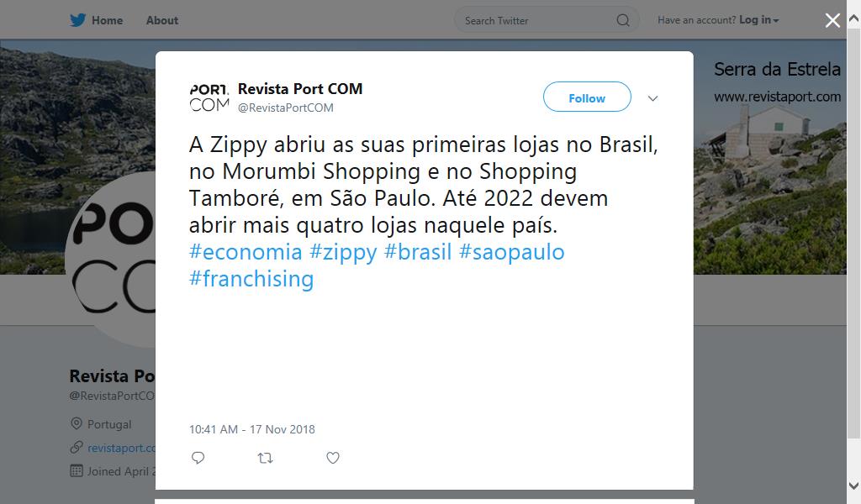Viewport: 861px width, 504px height.
Task: Expand the tweet options chevron next to Follow
Action: [652, 99]
